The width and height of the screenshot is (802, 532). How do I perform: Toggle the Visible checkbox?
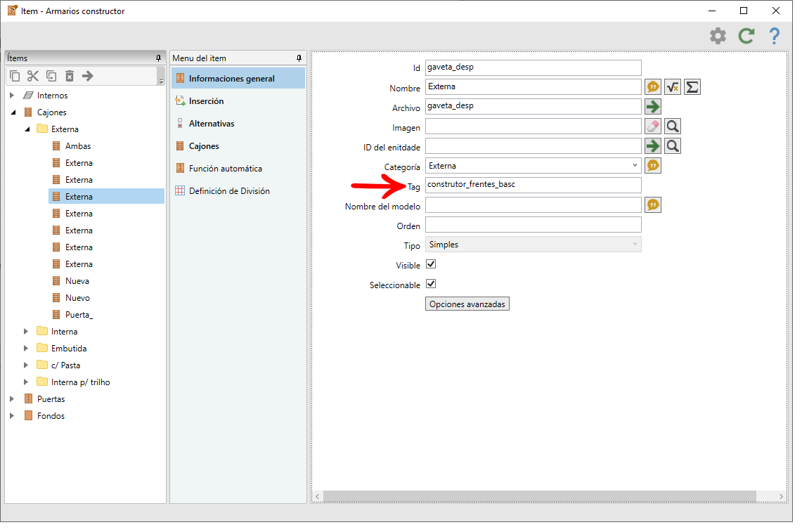[x=431, y=264]
